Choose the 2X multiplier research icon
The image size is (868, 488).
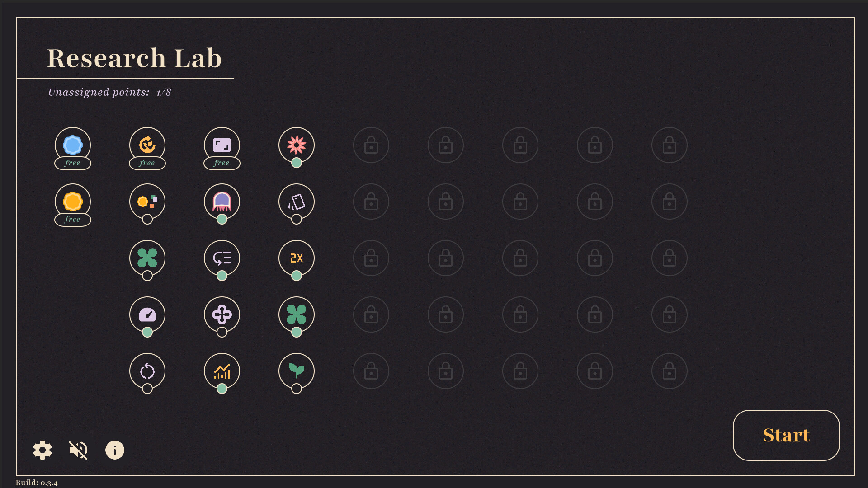coord(297,258)
